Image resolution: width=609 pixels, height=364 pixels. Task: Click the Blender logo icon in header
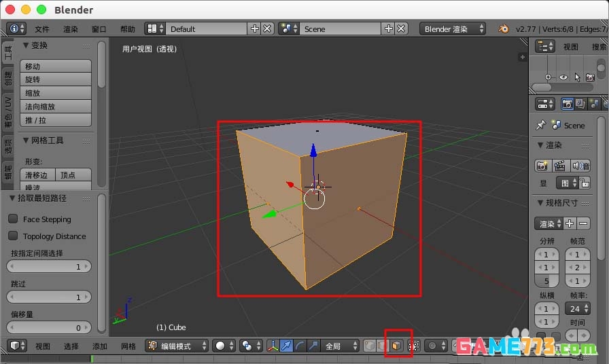pos(504,29)
